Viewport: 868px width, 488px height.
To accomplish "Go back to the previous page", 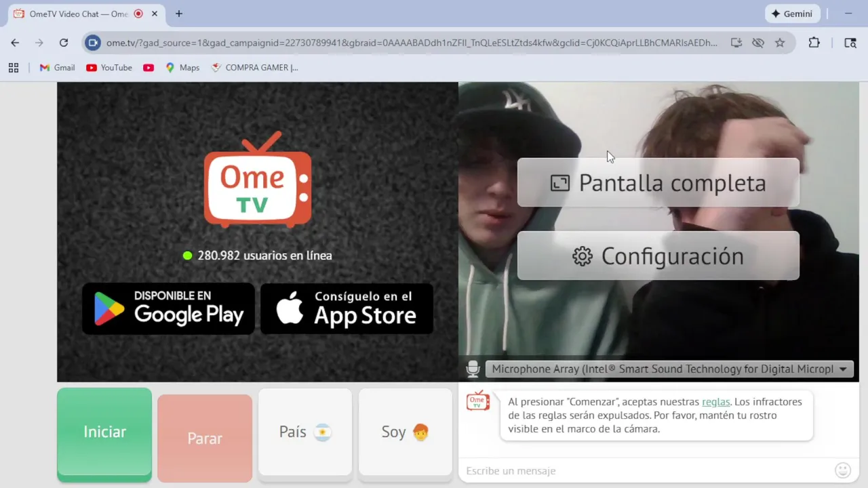I will click(x=15, y=43).
